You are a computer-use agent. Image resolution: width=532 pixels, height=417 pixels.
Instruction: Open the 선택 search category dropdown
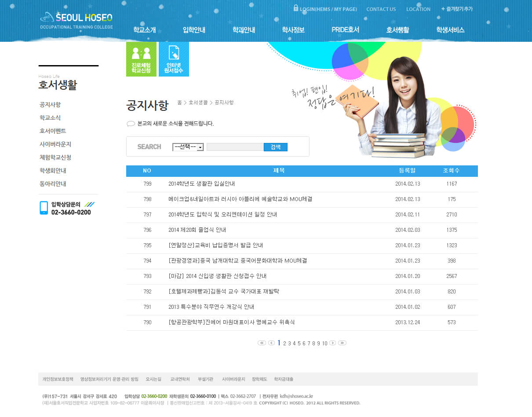click(188, 147)
